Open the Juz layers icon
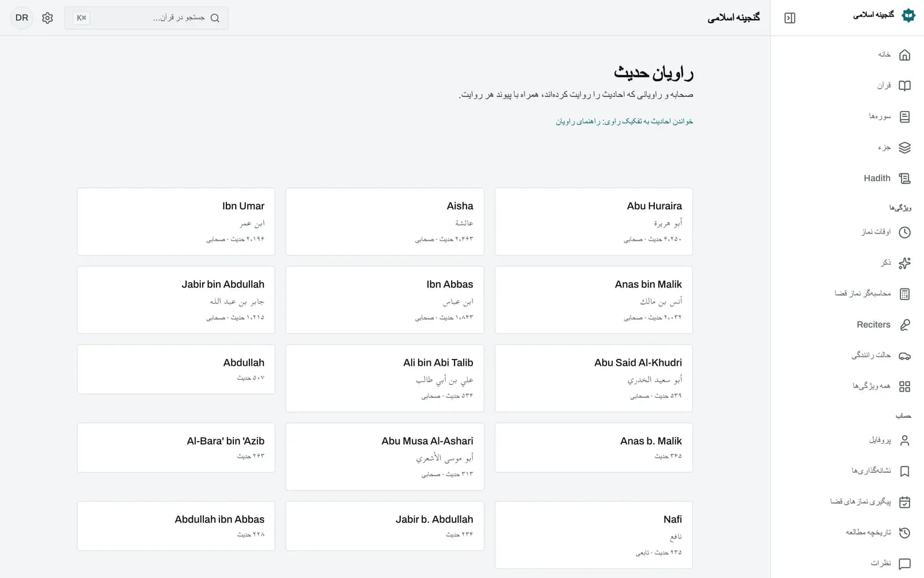The image size is (924, 578). [x=904, y=147]
